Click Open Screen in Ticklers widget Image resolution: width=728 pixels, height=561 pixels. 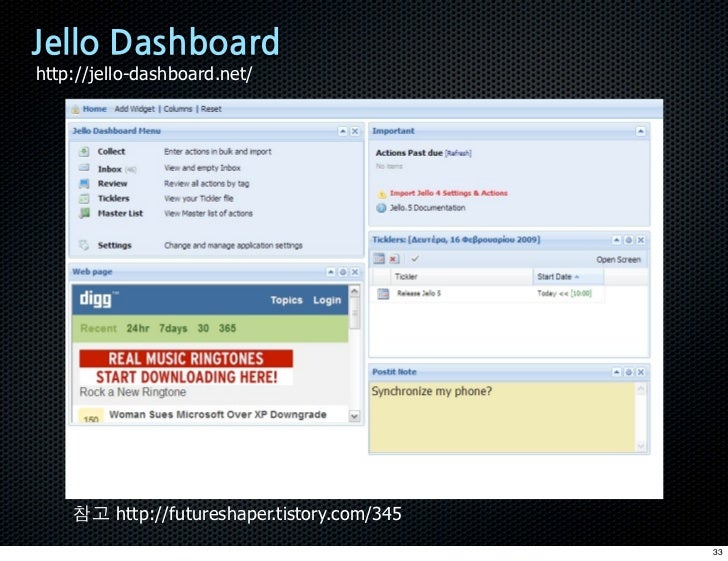(x=618, y=260)
